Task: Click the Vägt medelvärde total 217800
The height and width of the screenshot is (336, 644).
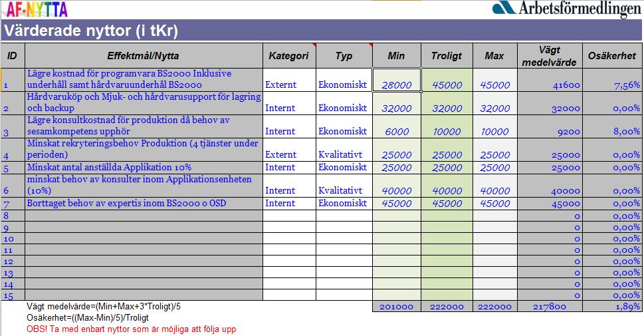Action: pos(550,306)
